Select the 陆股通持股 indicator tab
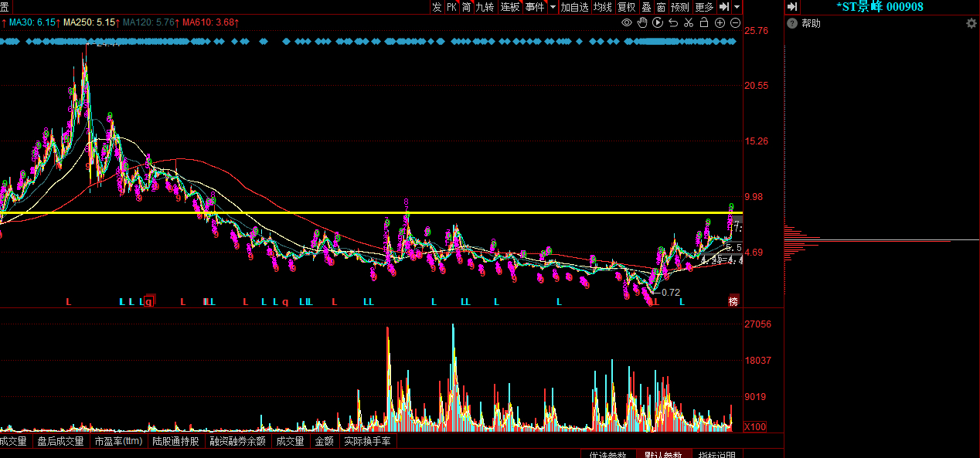Image resolution: width=980 pixels, height=458 pixels. [x=175, y=441]
